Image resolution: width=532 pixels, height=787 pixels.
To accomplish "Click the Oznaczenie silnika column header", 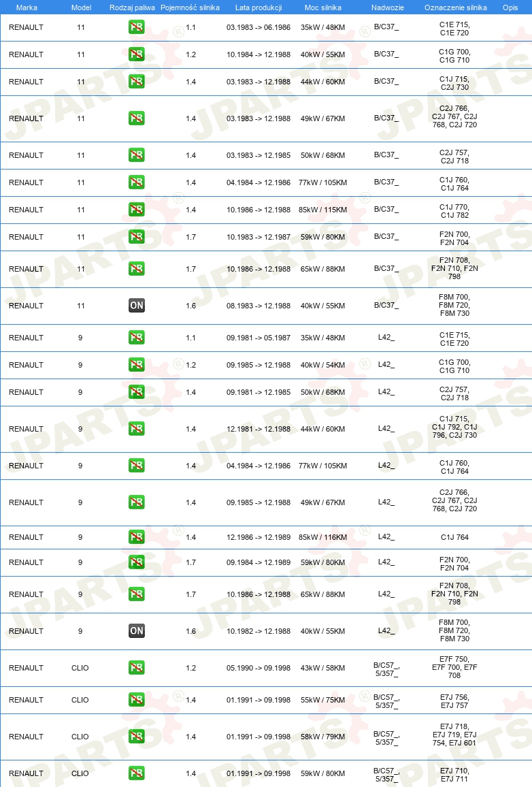I will (456, 7).
